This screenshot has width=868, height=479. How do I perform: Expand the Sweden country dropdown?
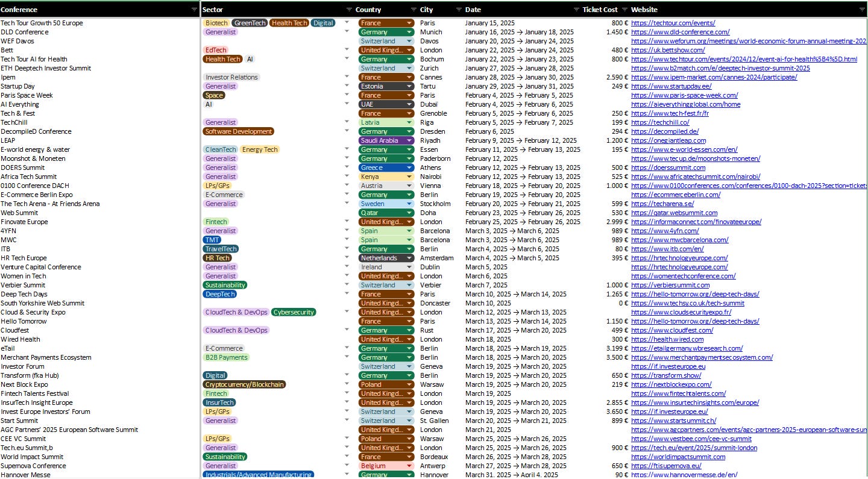pos(409,204)
